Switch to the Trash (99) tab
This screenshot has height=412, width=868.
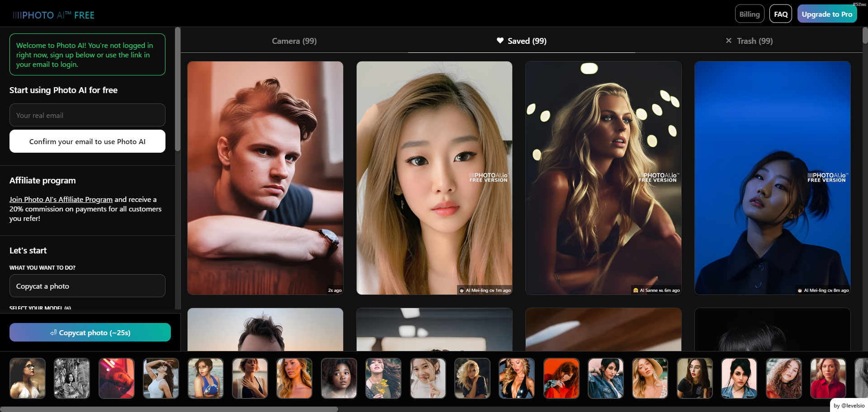(x=749, y=41)
